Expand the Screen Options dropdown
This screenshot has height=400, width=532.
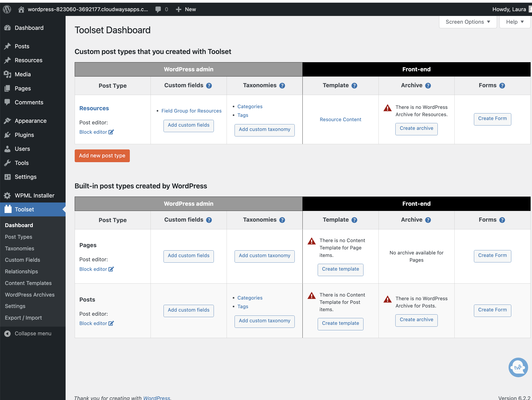[468, 22]
